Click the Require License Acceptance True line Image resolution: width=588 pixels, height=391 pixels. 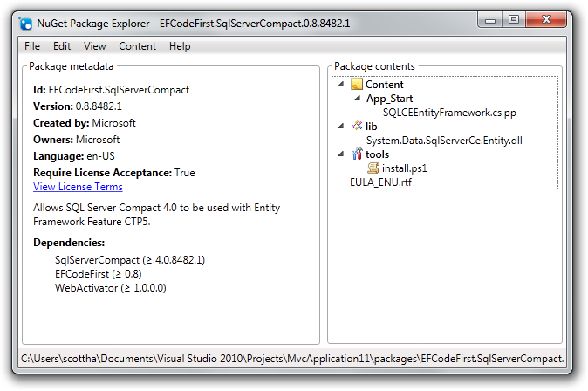point(114,173)
